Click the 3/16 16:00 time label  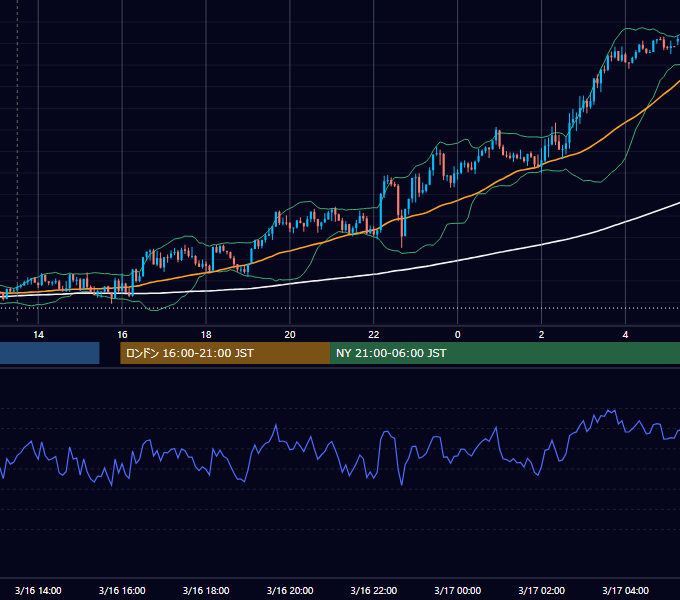(x=122, y=590)
